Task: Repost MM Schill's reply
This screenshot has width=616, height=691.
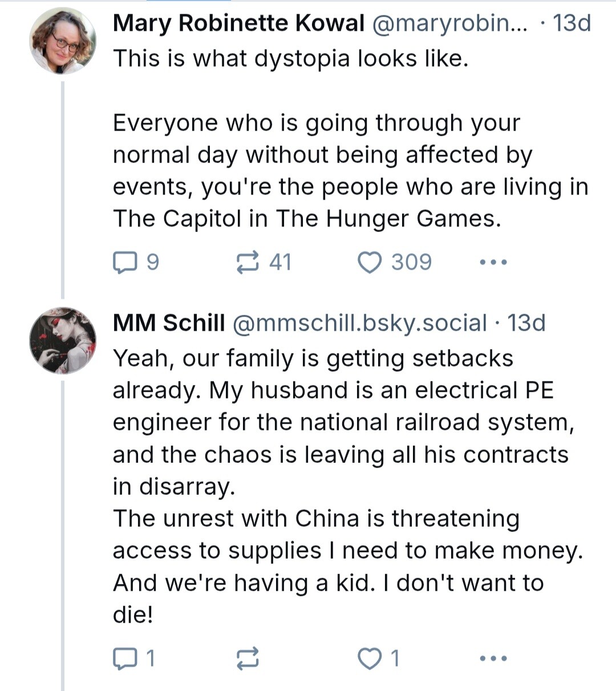Action: (248, 659)
